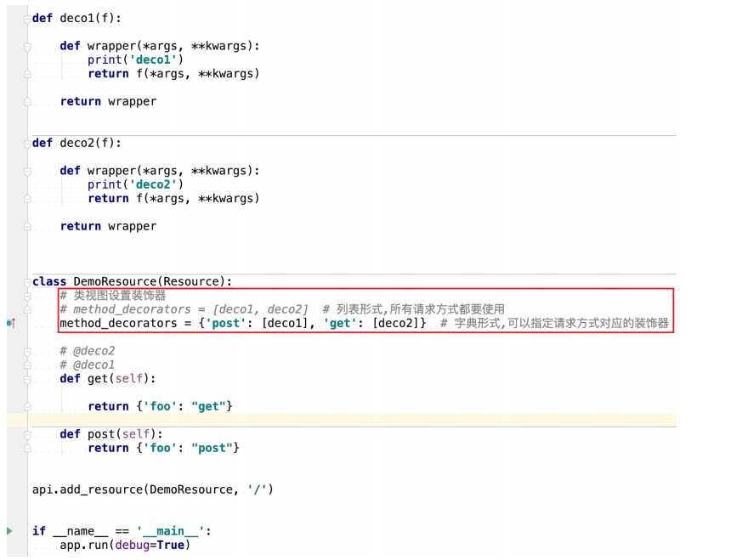Image resolution: width=742 pixels, height=560 pixels.
Task: Click the '# 类视图设置装饰器' comment
Action: point(113,296)
